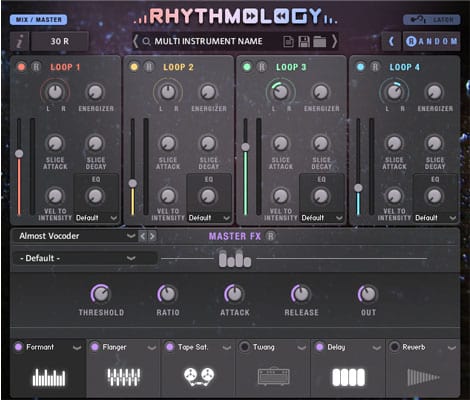Enable the Twang effect
This screenshot has width=470, height=400.
[244, 347]
